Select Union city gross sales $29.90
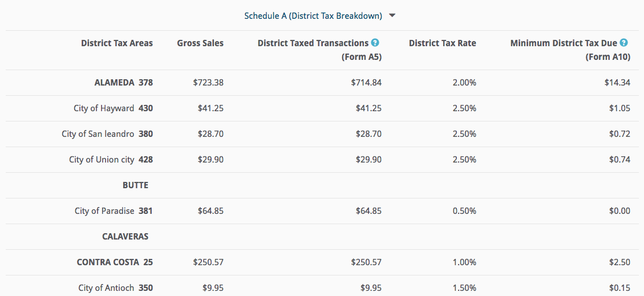 [x=210, y=159]
